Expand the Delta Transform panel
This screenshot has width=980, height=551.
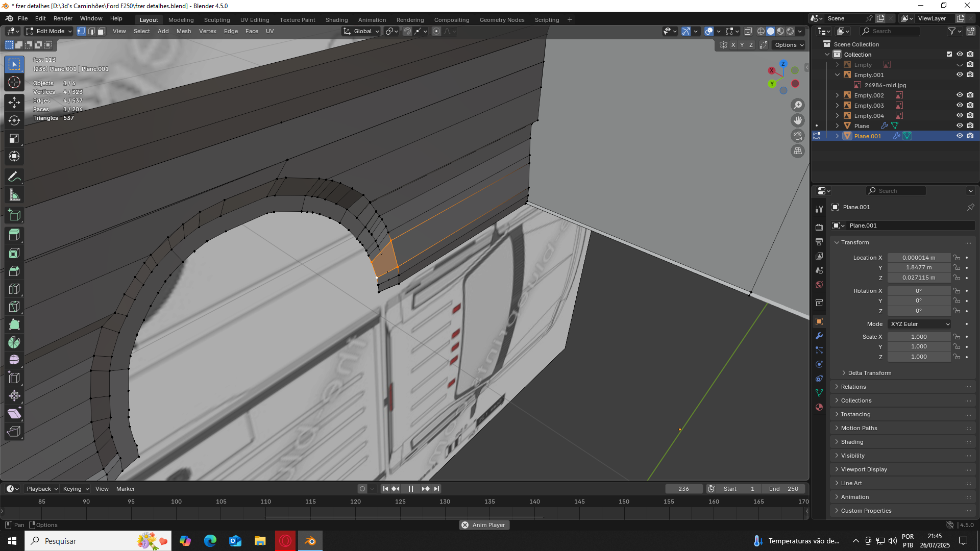869,373
